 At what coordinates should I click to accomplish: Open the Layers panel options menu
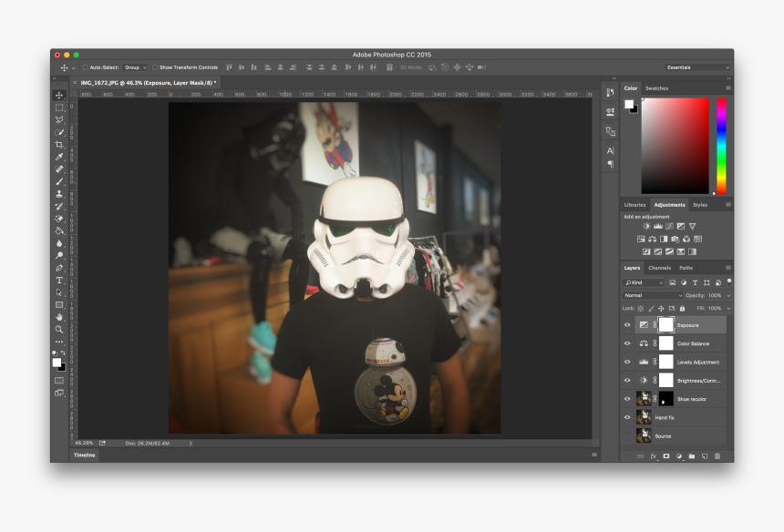[x=728, y=268]
